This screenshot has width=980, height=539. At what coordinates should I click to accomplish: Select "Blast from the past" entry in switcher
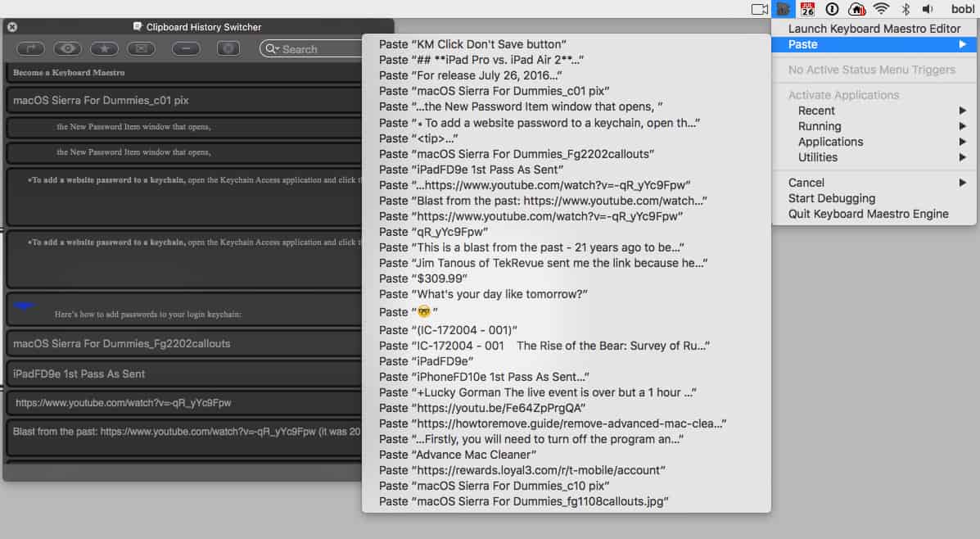184,437
